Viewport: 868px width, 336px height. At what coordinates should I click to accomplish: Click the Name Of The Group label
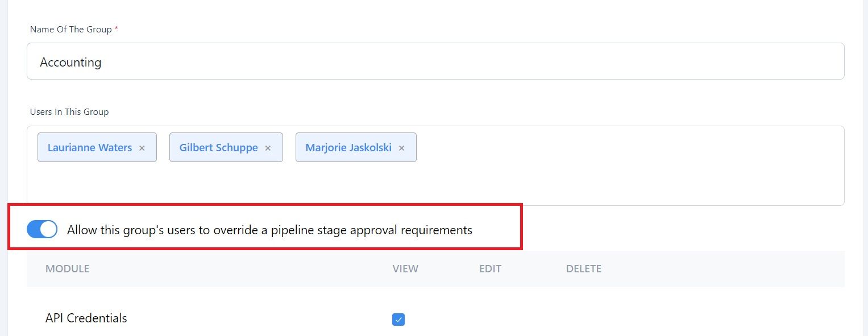tap(71, 29)
